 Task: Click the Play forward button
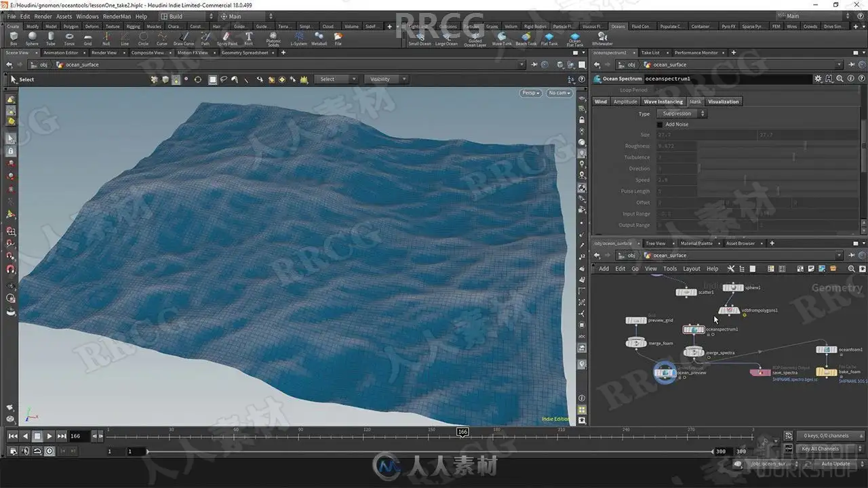(50, 436)
